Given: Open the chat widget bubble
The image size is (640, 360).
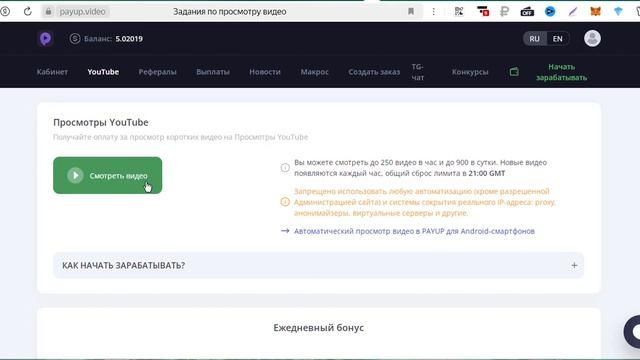Looking at the screenshot, I should click(x=633, y=331).
